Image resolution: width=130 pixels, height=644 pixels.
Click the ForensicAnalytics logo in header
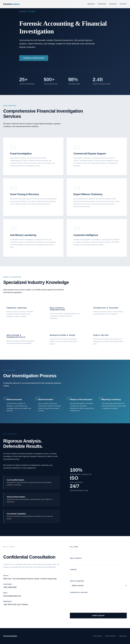point(11,4)
